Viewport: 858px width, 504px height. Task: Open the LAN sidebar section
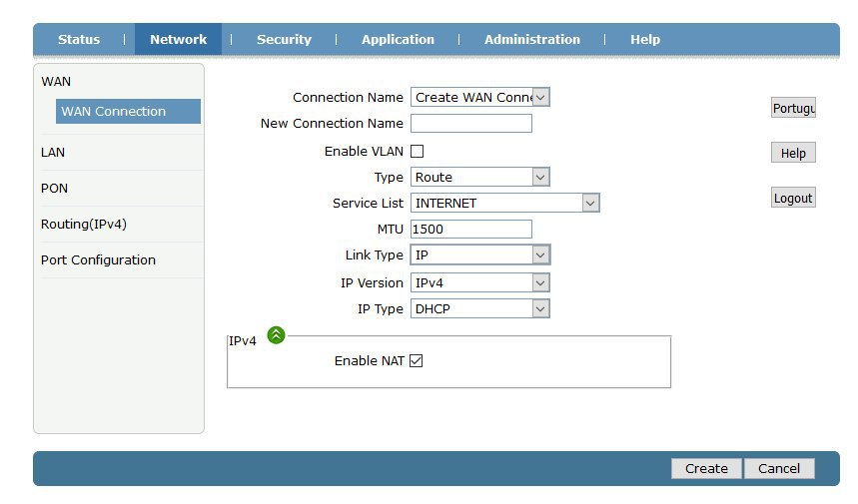(53, 152)
